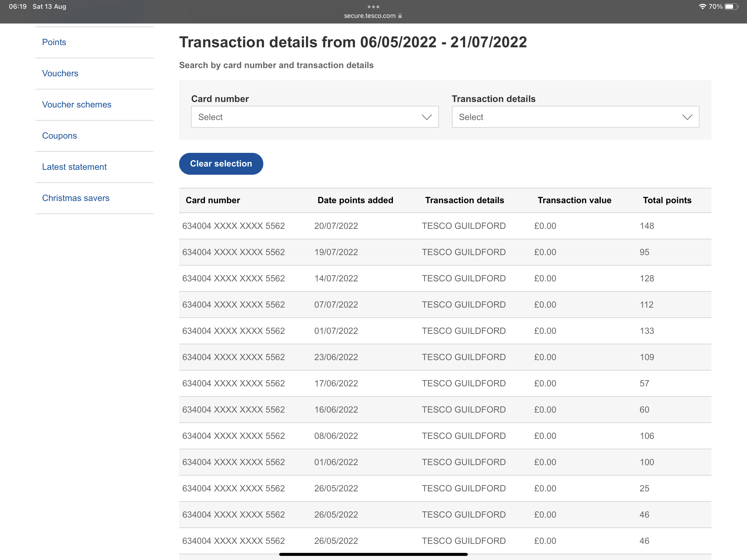
Task: Select the 14/07/2022 date cell
Action: tap(336, 278)
